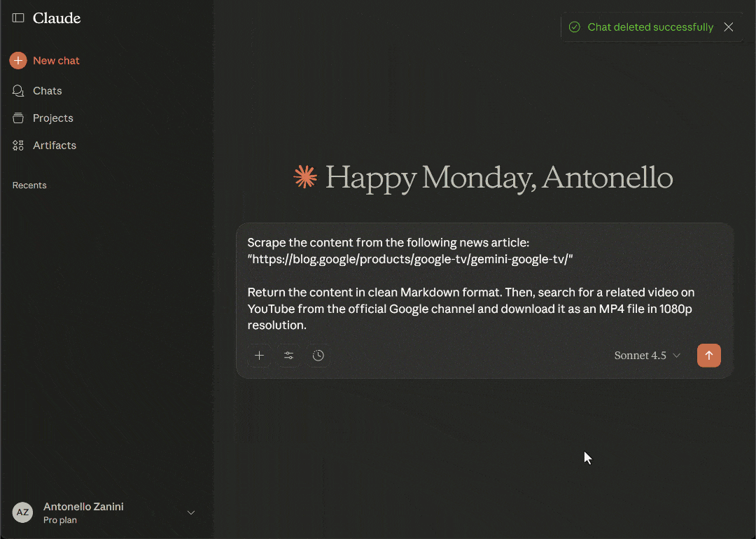
Task: Open the attachment plus button in composer
Action: click(259, 356)
